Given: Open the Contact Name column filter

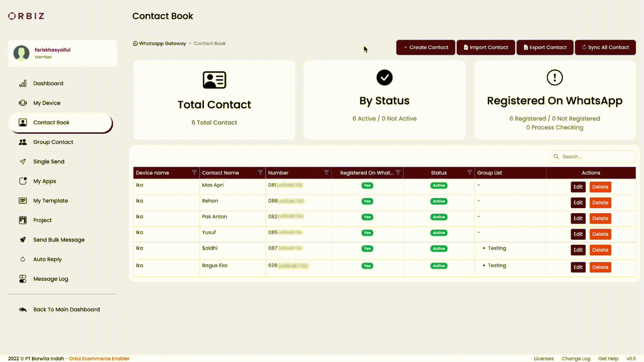Looking at the screenshot, I should tap(260, 172).
